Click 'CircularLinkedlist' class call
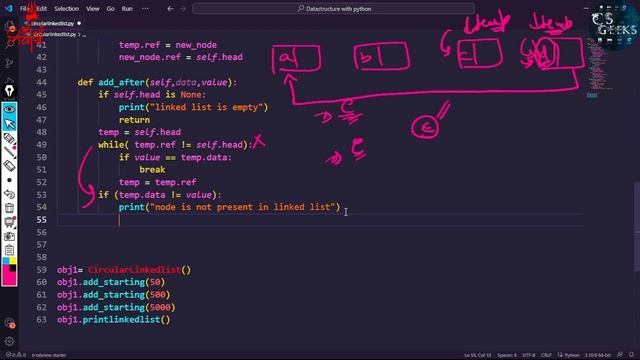Viewport: 640px width, 360px height. pos(134,270)
